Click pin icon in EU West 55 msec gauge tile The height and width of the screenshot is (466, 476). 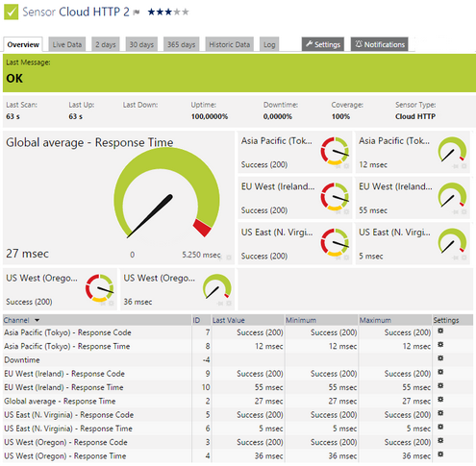pos(456,212)
